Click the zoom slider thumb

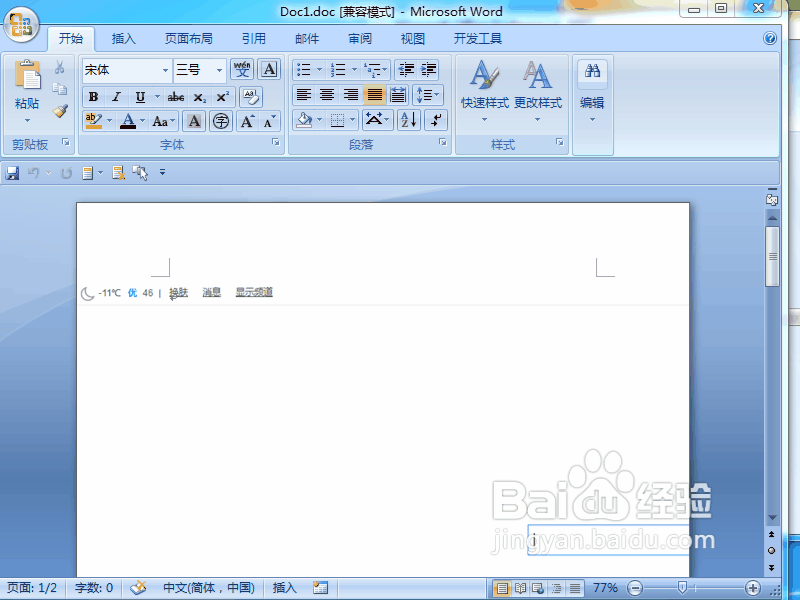coord(682,587)
